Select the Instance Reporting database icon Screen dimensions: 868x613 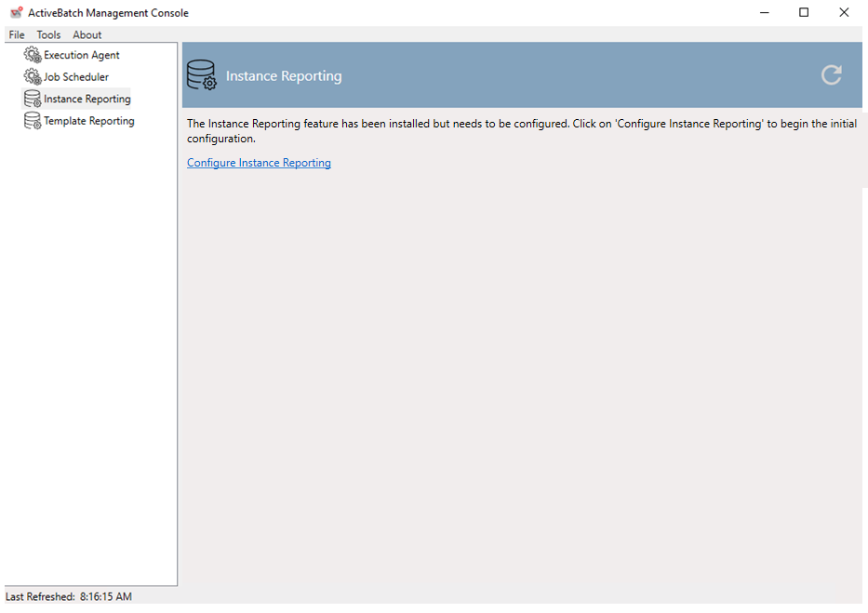click(32, 98)
